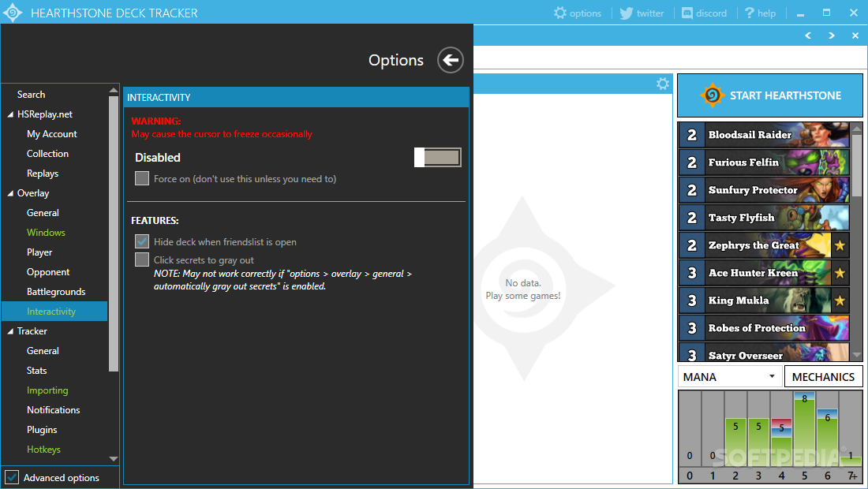The height and width of the screenshot is (489, 868).
Task: Collapse the Overlay tree node
Action: 10,193
